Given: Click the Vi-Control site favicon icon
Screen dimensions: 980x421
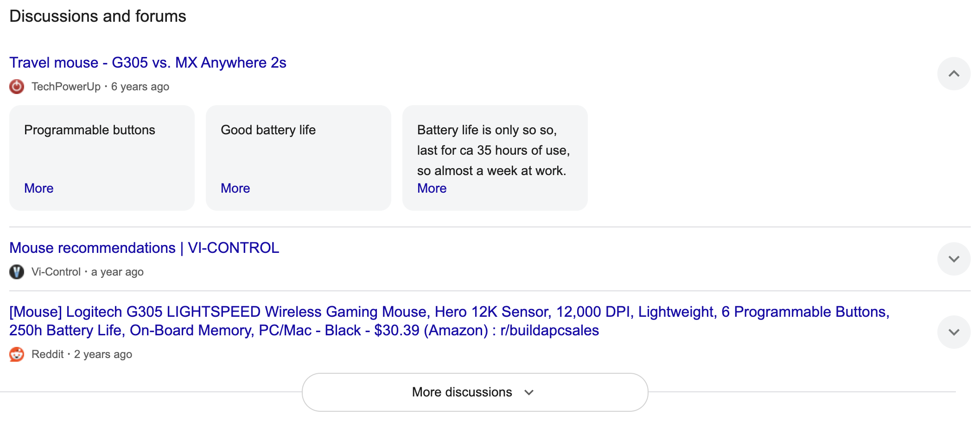Looking at the screenshot, I should (x=17, y=272).
